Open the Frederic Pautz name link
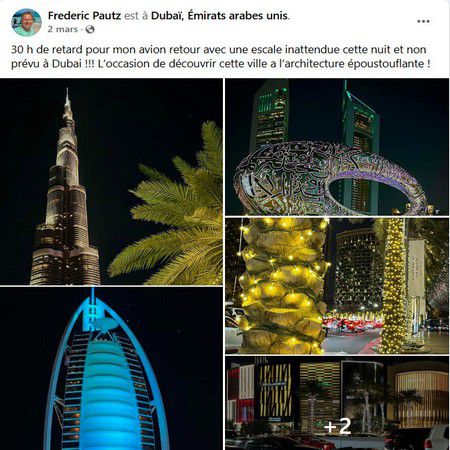 coord(84,16)
